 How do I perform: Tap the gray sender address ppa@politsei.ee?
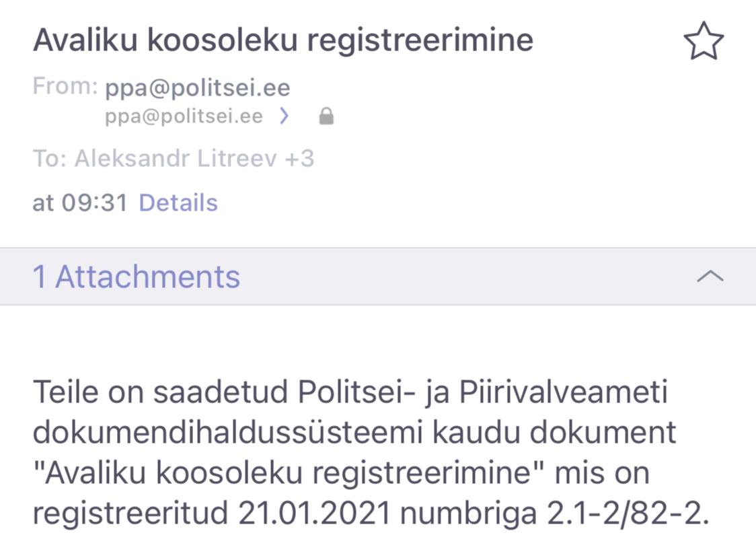[184, 116]
